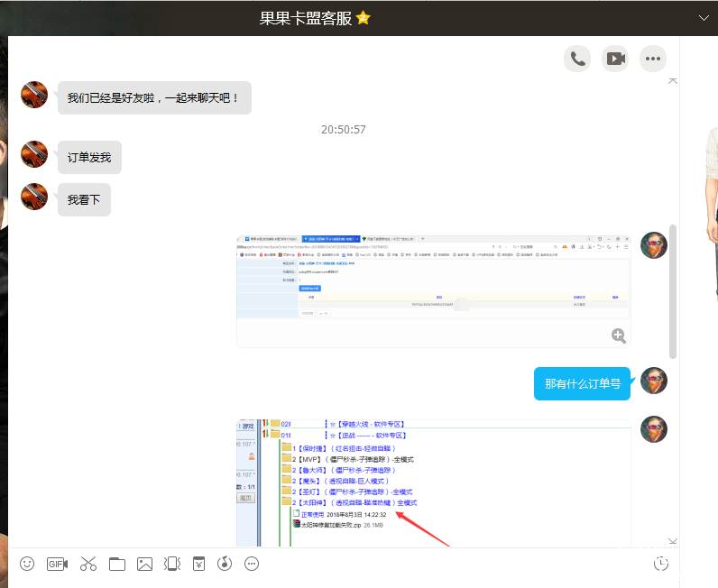Click the chat vertical scrollbar
This screenshot has width=718, height=588.
[672, 289]
